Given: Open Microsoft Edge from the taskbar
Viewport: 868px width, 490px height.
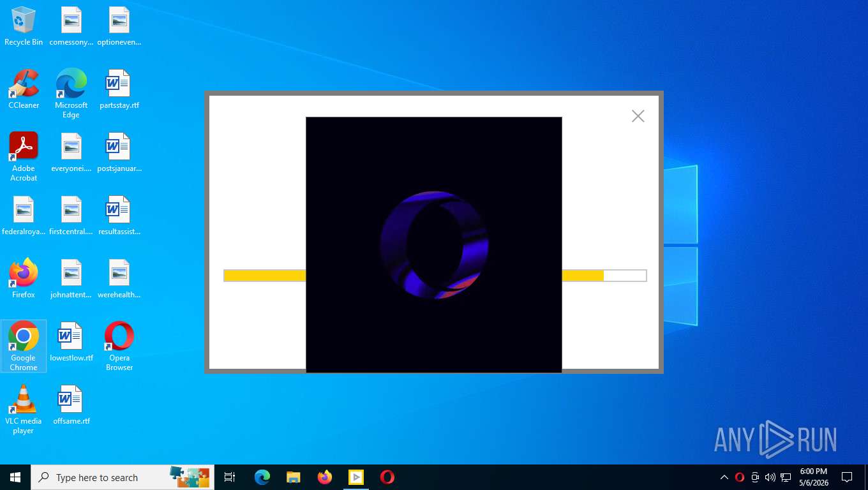Looking at the screenshot, I should point(262,477).
